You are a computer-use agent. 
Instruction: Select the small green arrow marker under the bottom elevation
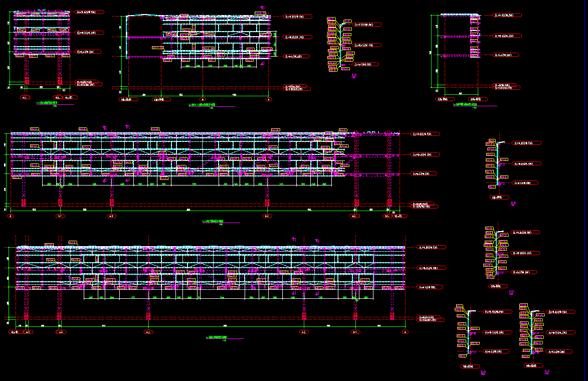click(x=356, y=300)
